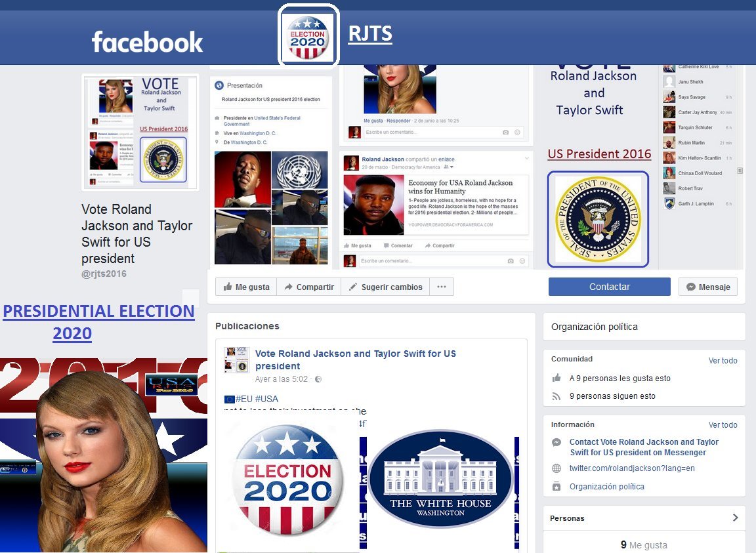This screenshot has height=553, width=756.
Task: Open the Election 2020 badge beside RJTS
Action: pos(308,37)
